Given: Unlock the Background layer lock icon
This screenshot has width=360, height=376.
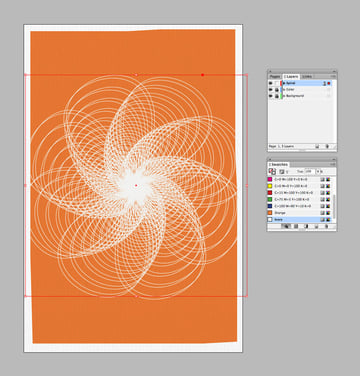Looking at the screenshot, I should (x=277, y=96).
